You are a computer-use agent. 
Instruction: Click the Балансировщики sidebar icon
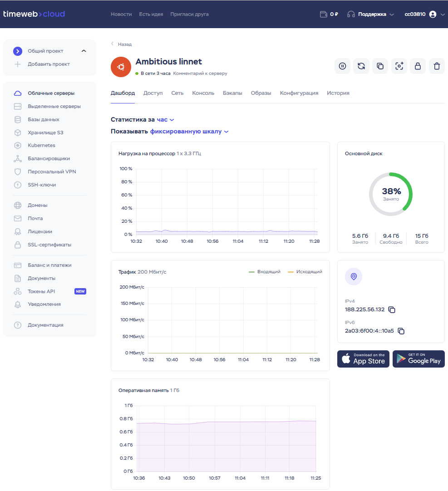18,159
